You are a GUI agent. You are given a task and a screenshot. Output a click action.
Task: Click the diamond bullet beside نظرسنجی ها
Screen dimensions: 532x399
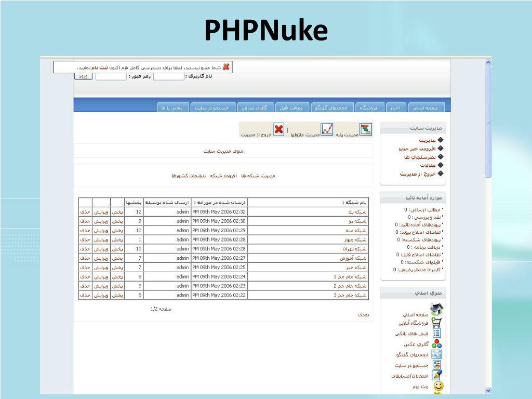441,157
